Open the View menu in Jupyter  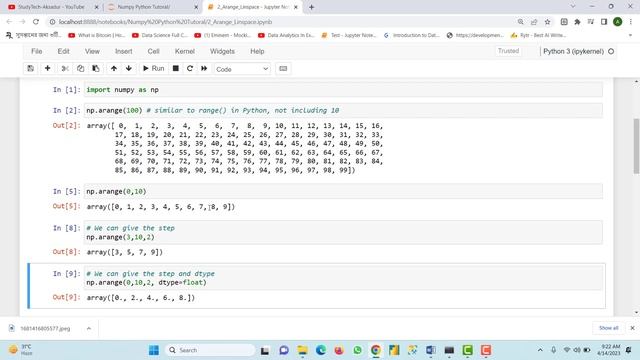(92, 51)
